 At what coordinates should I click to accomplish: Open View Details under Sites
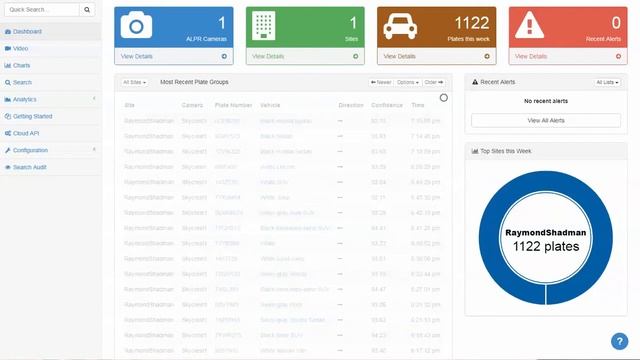268,56
